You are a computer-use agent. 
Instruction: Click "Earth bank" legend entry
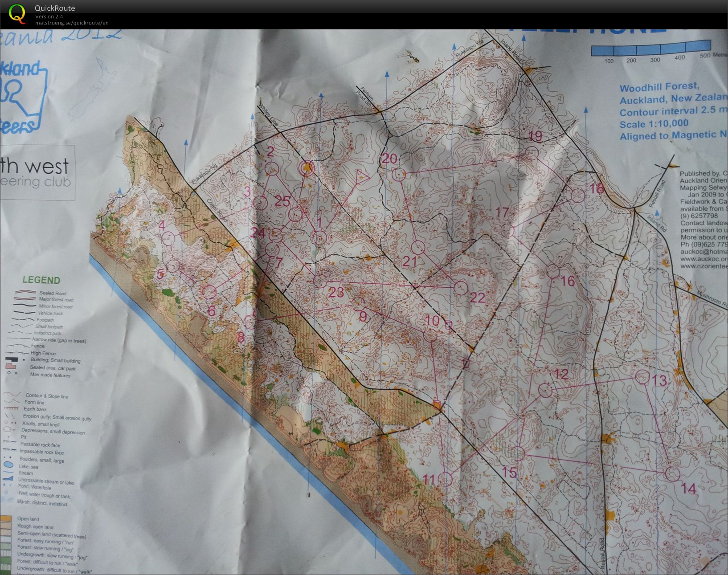35,409
